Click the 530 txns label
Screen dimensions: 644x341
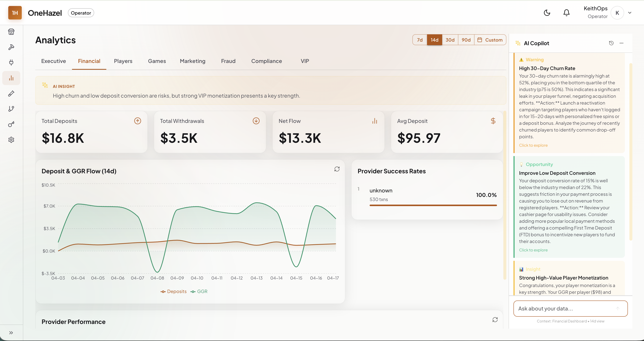coord(379,199)
